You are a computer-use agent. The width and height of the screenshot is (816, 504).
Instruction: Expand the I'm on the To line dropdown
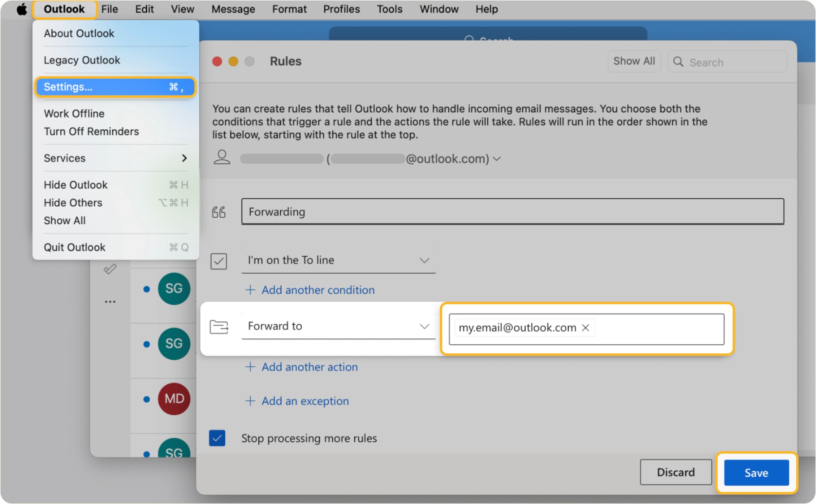424,260
